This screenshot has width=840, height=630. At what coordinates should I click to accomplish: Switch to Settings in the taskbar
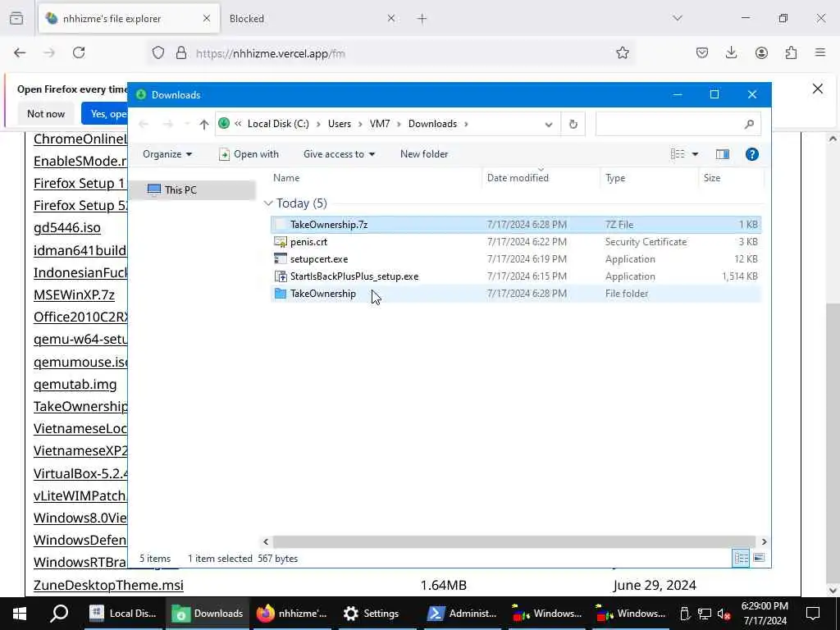click(379, 614)
